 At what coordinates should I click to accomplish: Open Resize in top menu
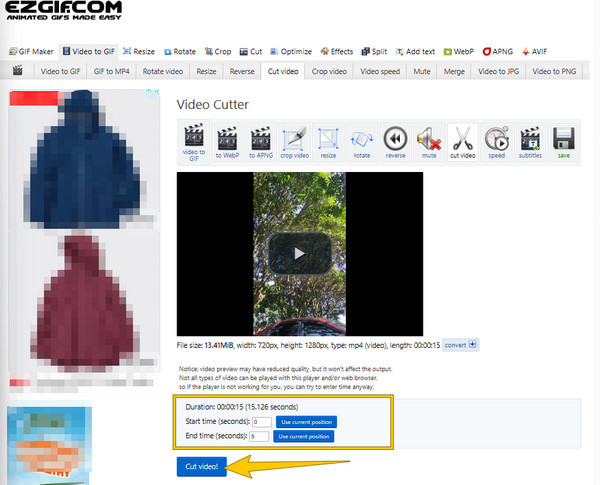(139, 51)
